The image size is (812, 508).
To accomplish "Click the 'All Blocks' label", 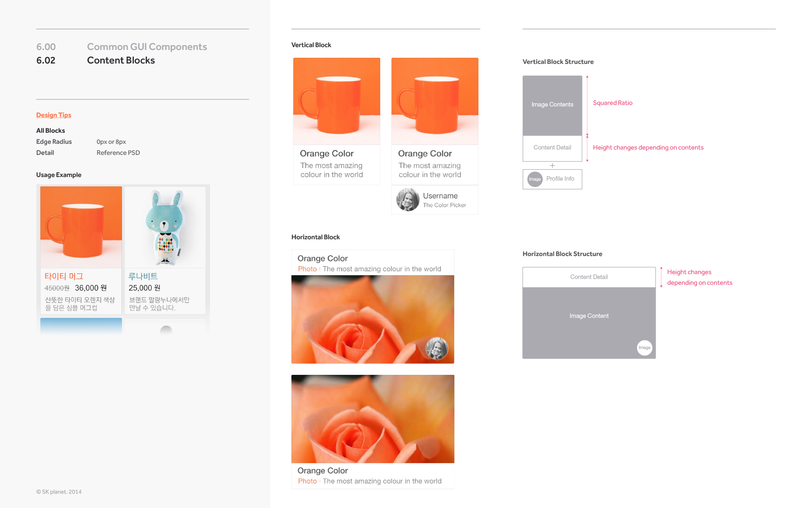I will [x=50, y=131].
